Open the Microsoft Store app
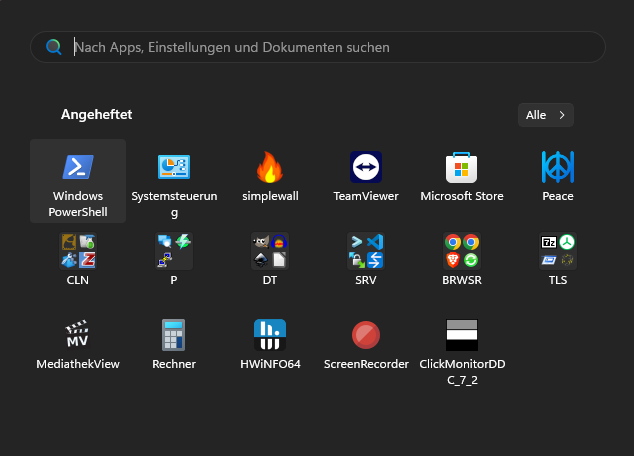The width and height of the screenshot is (634, 456). pos(462,177)
